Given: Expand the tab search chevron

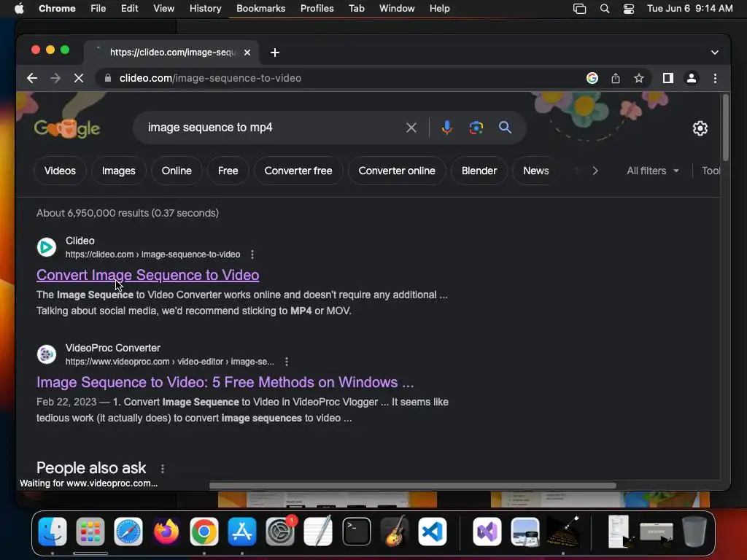Looking at the screenshot, I should click(715, 52).
